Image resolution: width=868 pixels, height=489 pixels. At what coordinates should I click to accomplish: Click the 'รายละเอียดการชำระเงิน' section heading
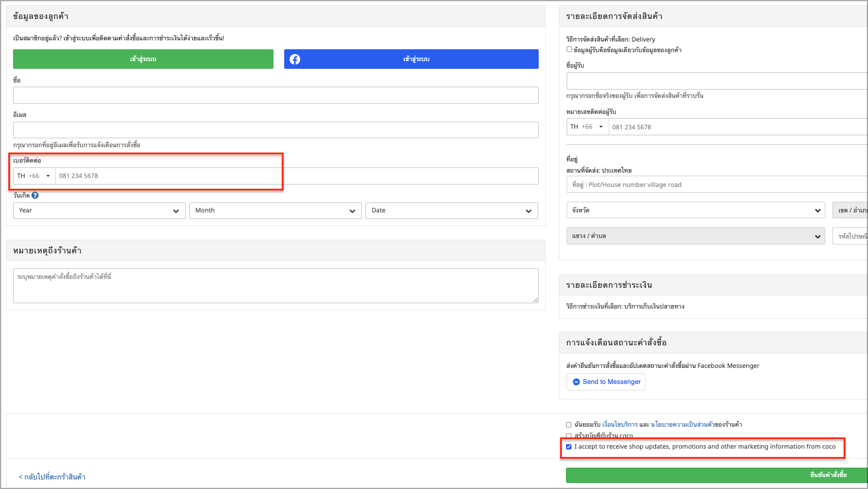(609, 285)
